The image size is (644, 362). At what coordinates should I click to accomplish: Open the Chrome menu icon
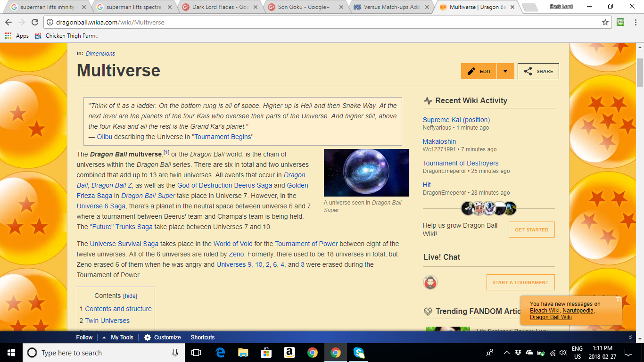(635, 22)
